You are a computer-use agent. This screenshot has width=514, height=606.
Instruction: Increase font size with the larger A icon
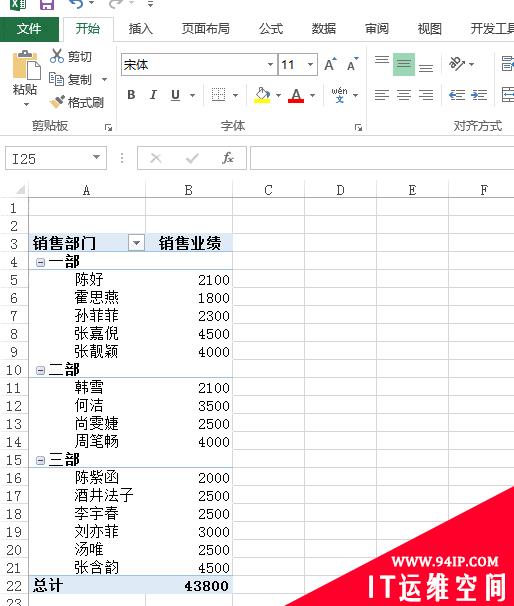pyautogui.click(x=330, y=65)
